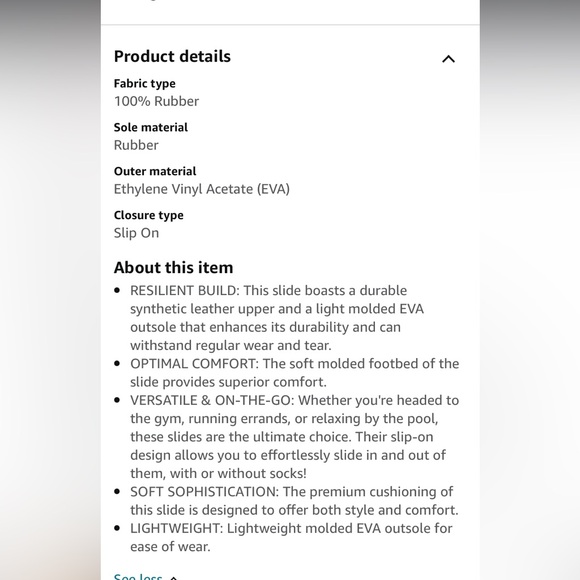The width and height of the screenshot is (580, 580).
Task: Click the RESILIENT BUILD bullet text
Action: click(277, 318)
